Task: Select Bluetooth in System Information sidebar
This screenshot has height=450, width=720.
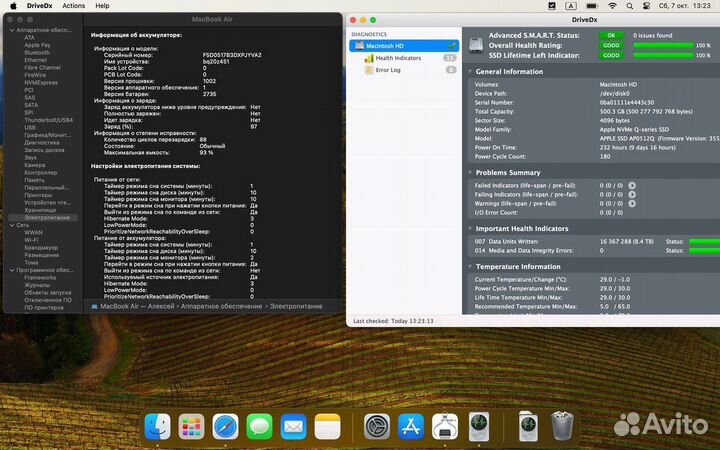Action: (x=37, y=53)
